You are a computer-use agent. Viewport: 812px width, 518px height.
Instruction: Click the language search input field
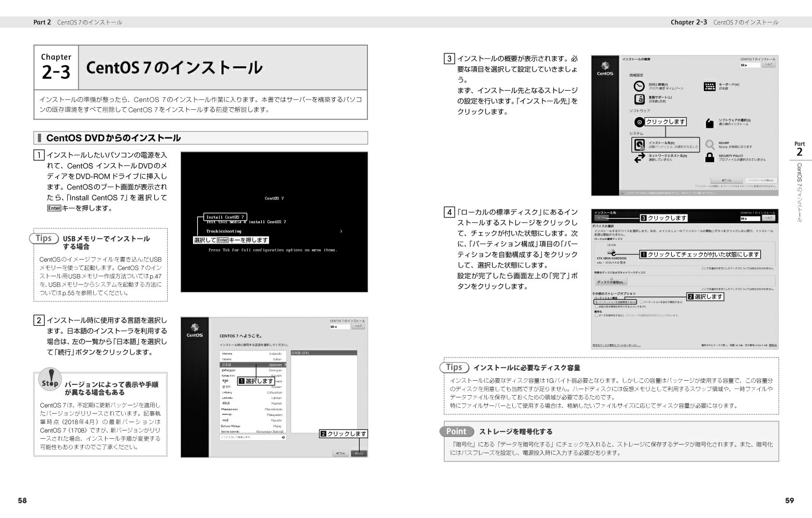pyautogui.click(x=253, y=437)
